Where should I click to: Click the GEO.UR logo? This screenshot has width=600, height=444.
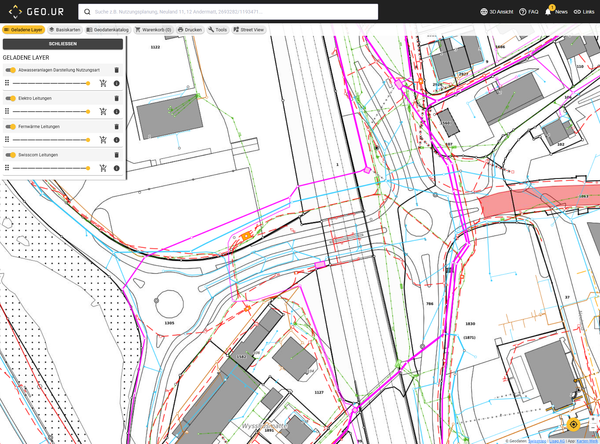pyautogui.click(x=36, y=12)
